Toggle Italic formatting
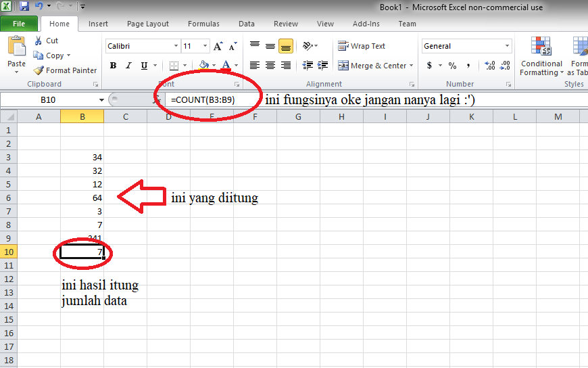The height and width of the screenshot is (368, 588). point(128,66)
